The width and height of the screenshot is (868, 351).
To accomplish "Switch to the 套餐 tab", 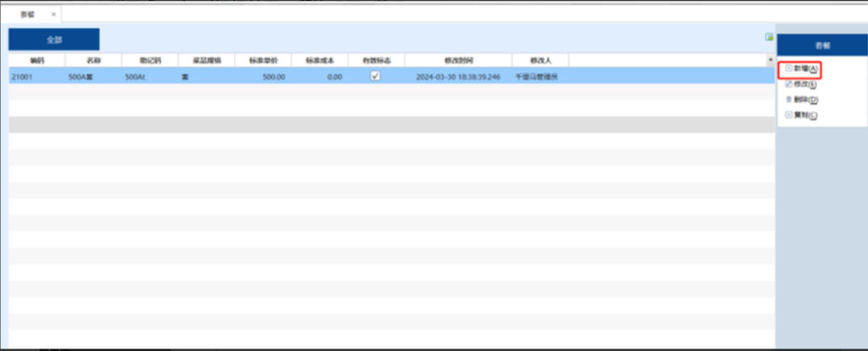I will [x=28, y=15].
